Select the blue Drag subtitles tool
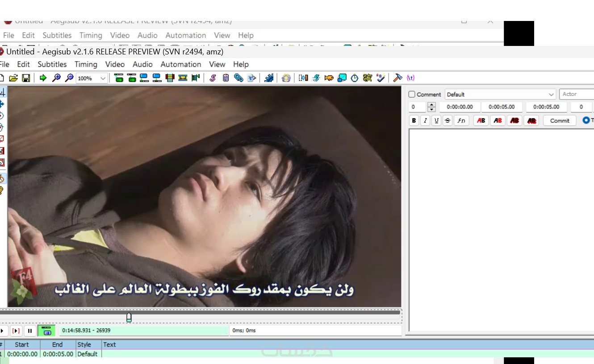This screenshot has width=594, height=364. pos(2,104)
